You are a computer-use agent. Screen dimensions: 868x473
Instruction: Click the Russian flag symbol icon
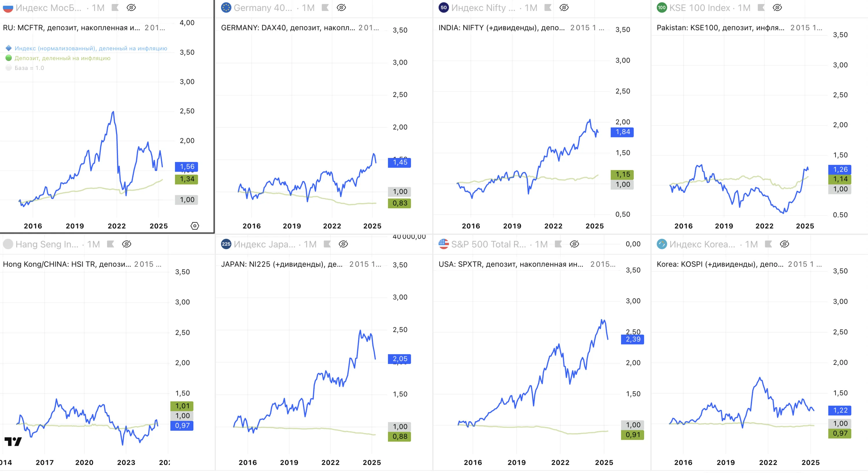(8, 8)
